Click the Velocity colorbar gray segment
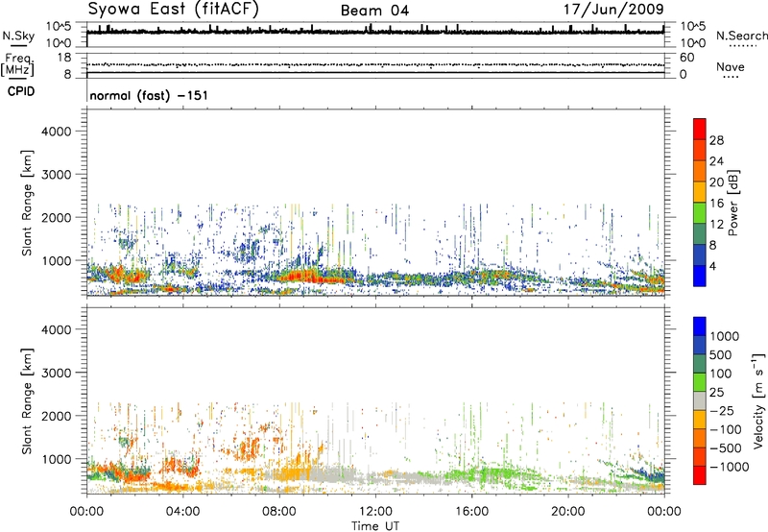The image size is (768, 532). [x=700, y=401]
